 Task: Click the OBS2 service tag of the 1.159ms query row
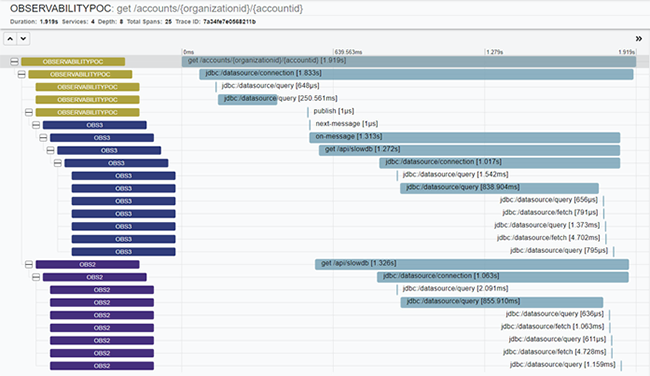(102, 366)
